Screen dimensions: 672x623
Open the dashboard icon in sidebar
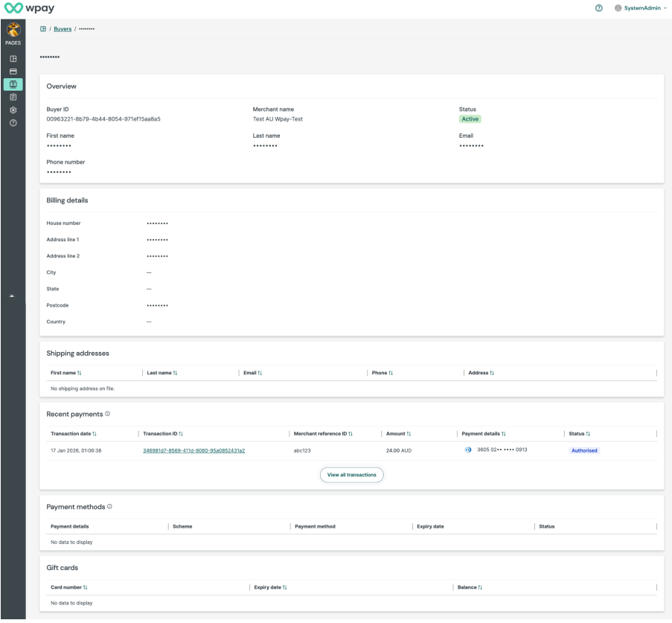(x=13, y=59)
